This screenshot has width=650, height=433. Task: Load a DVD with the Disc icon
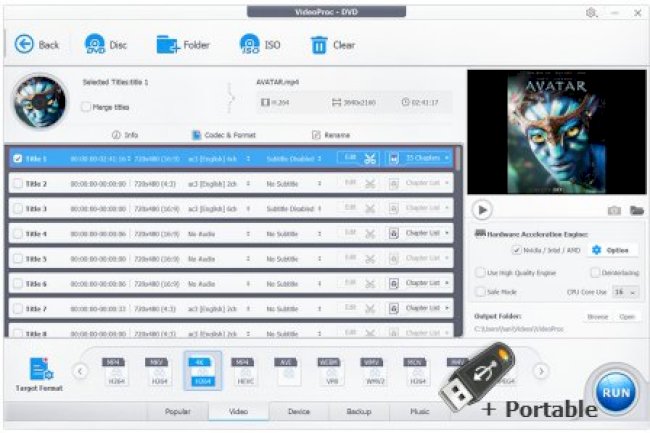coord(95,44)
